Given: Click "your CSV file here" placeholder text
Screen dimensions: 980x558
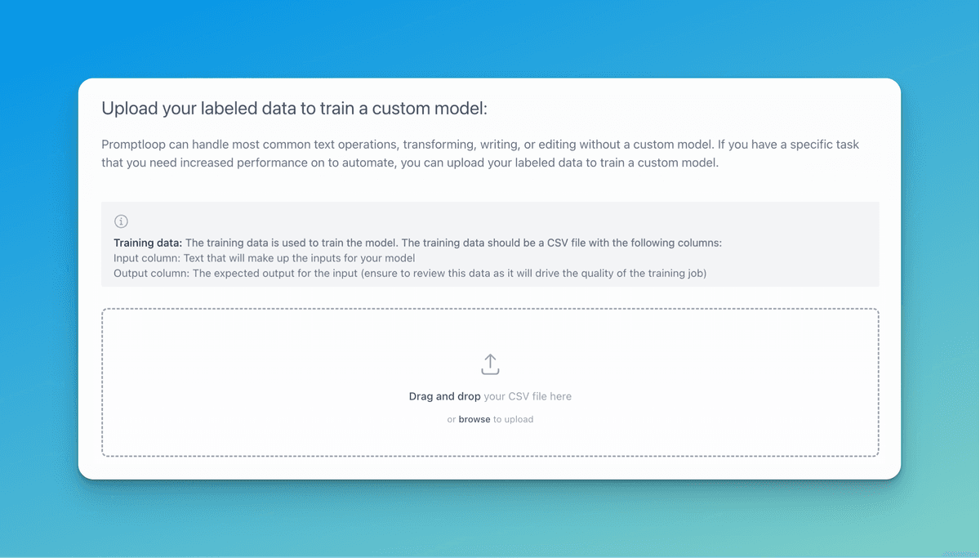Looking at the screenshot, I should (528, 396).
